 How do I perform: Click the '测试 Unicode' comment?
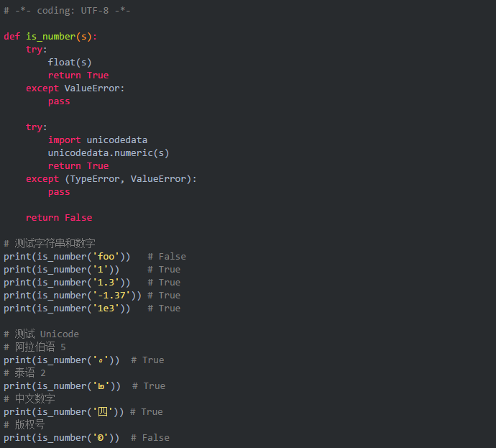point(41,334)
